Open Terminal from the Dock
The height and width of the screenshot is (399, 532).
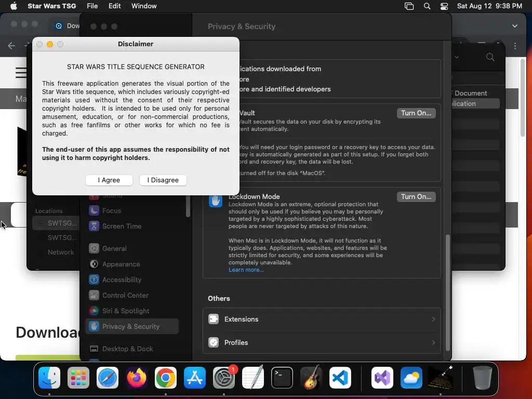coord(282,378)
